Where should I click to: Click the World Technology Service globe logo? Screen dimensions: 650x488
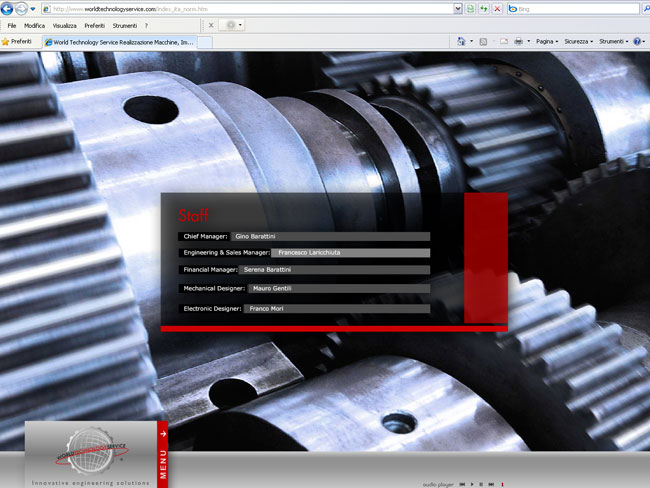pos(90,451)
